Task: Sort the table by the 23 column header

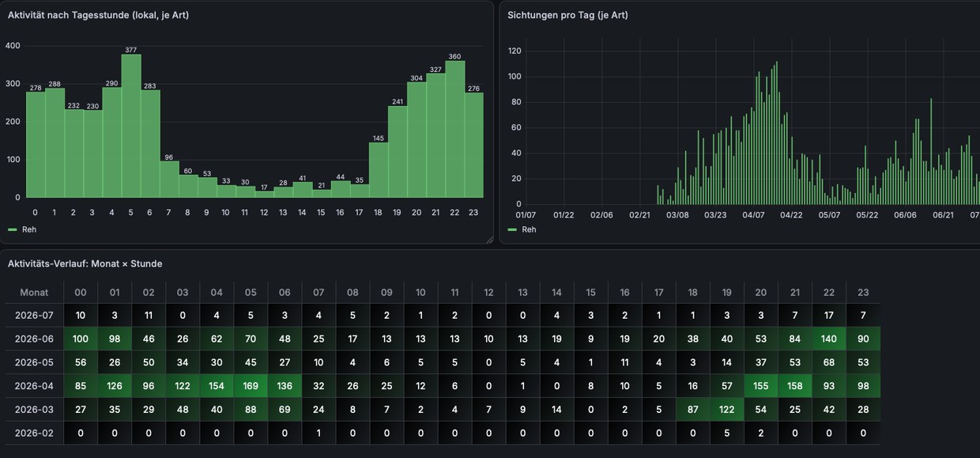Action: tap(863, 292)
